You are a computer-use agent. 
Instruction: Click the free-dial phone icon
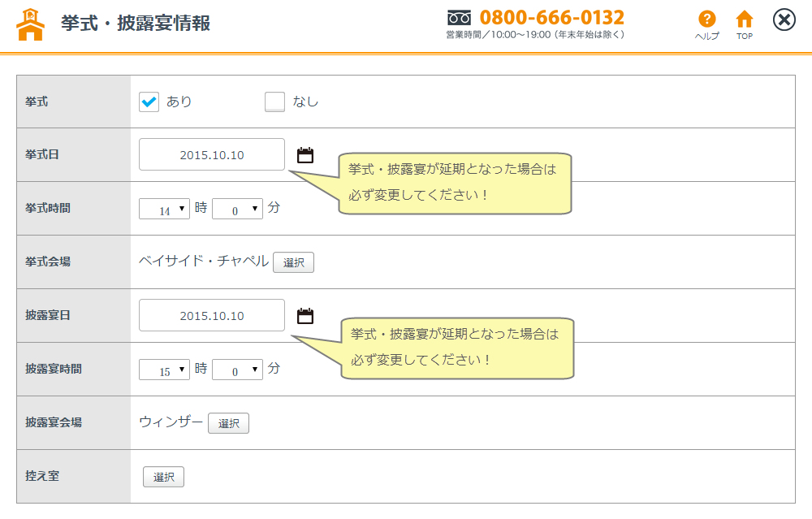pos(460,18)
